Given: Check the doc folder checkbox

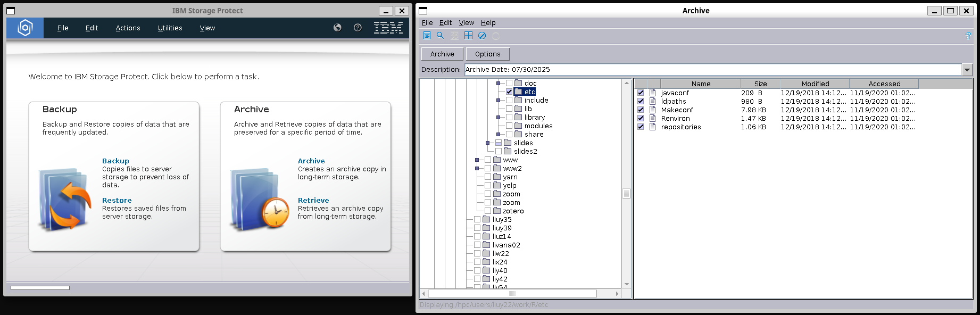Looking at the screenshot, I should coord(509,83).
